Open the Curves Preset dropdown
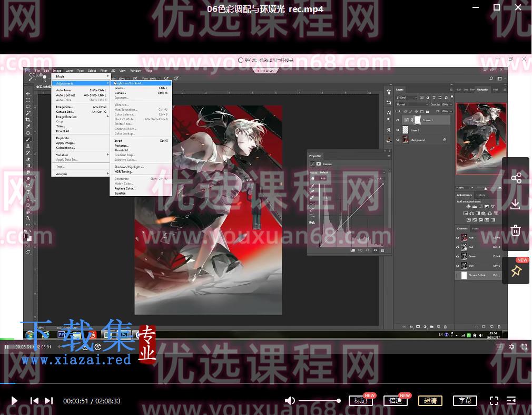 point(352,172)
